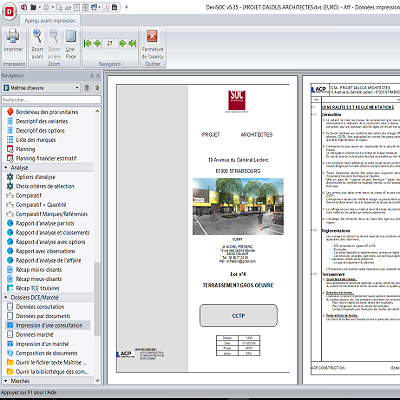
Task: Collapse the Dossiers DCE/Marché section
Action: 6,297
